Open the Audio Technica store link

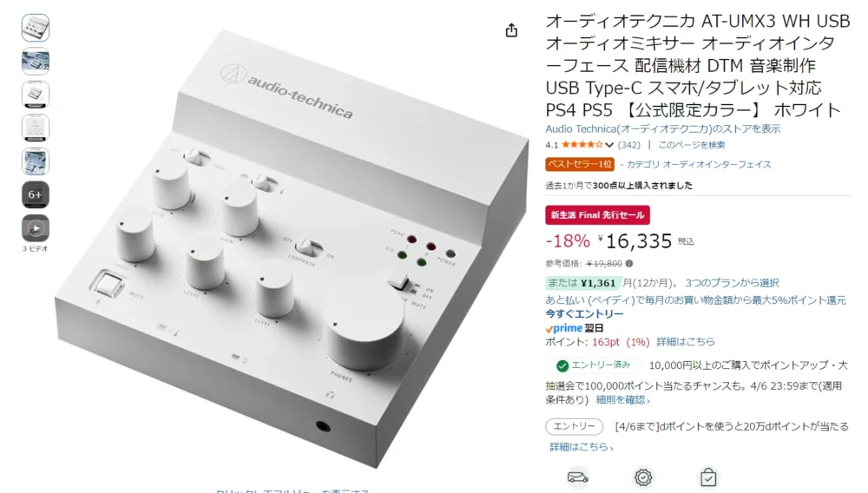[x=662, y=129]
